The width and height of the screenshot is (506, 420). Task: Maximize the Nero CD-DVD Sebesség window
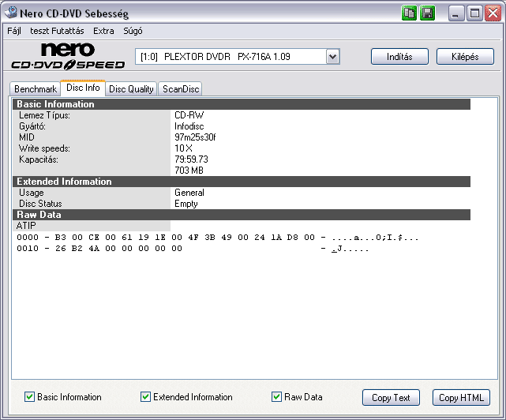pos(474,13)
